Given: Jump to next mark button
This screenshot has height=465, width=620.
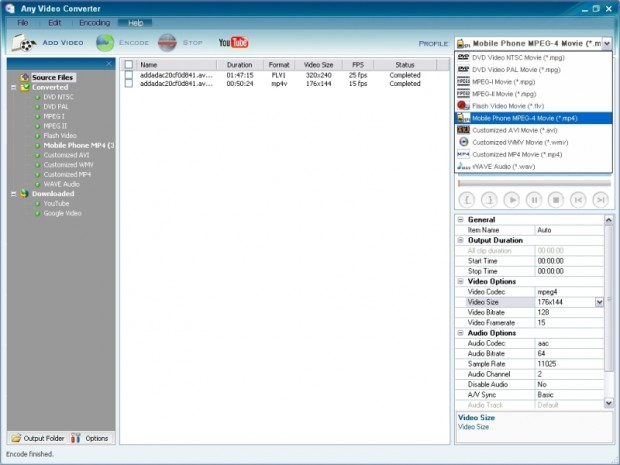Looking at the screenshot, I should [x=600, y=200].
